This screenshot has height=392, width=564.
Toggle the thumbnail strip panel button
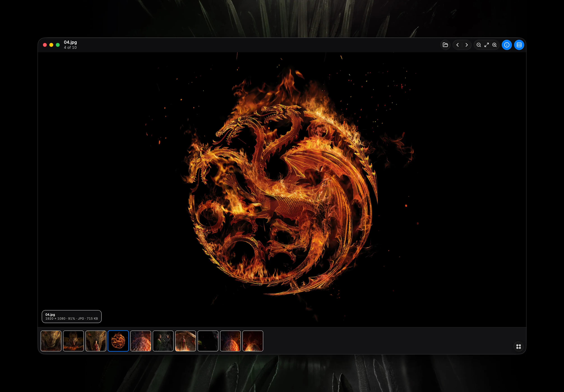(x=519, y=45)
